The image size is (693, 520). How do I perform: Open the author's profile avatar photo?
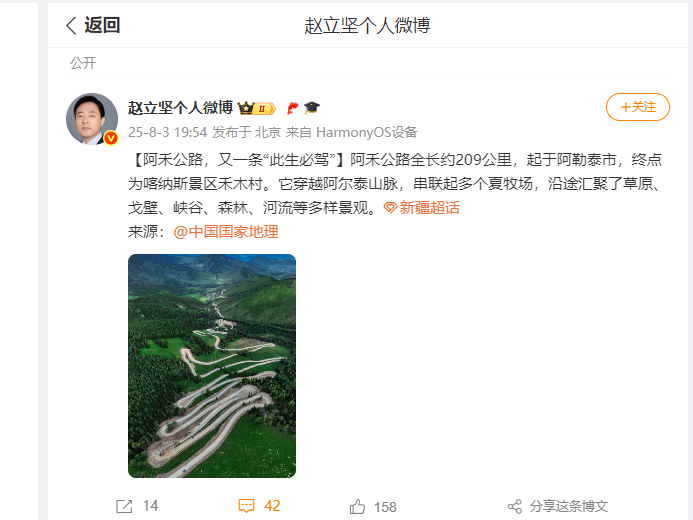(x=92, y=119)
